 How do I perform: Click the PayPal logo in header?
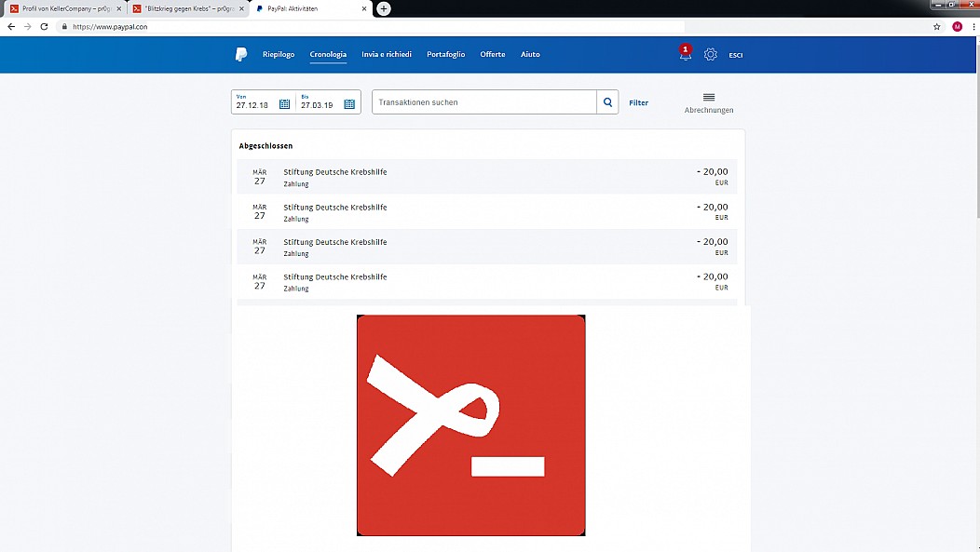coord(241,54)
